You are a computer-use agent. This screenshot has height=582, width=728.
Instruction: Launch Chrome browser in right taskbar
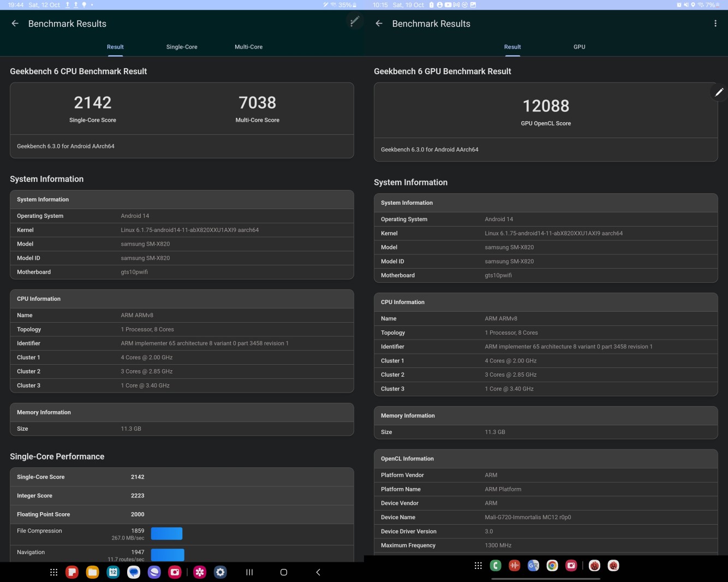(x=552, y=566)
